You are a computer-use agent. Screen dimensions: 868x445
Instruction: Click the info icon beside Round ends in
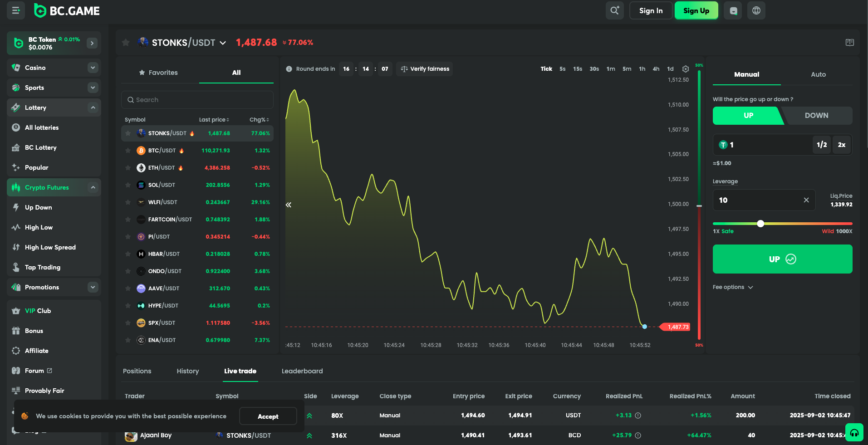click(x=289, y=69)
